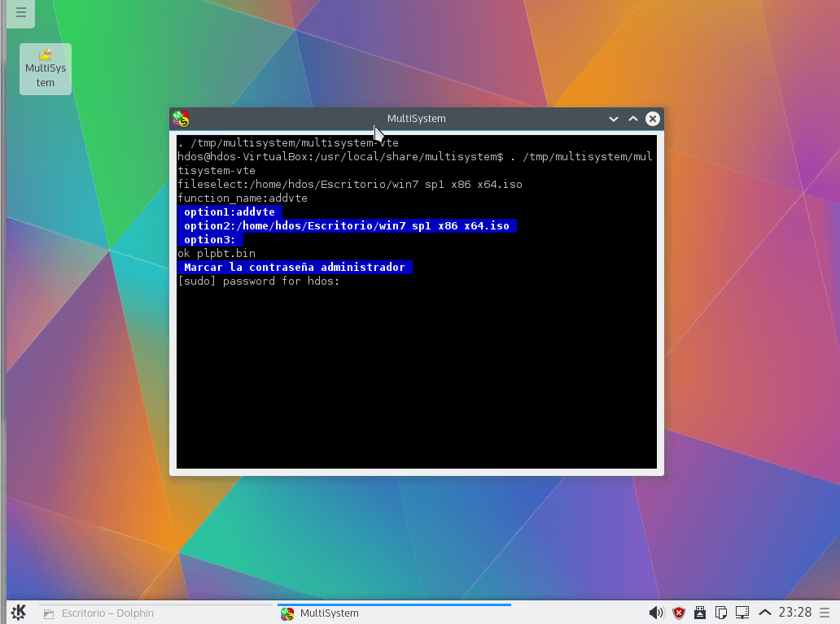Click the 'option3:' highlighted line
The image size is (840, 624).
[210, 239]
